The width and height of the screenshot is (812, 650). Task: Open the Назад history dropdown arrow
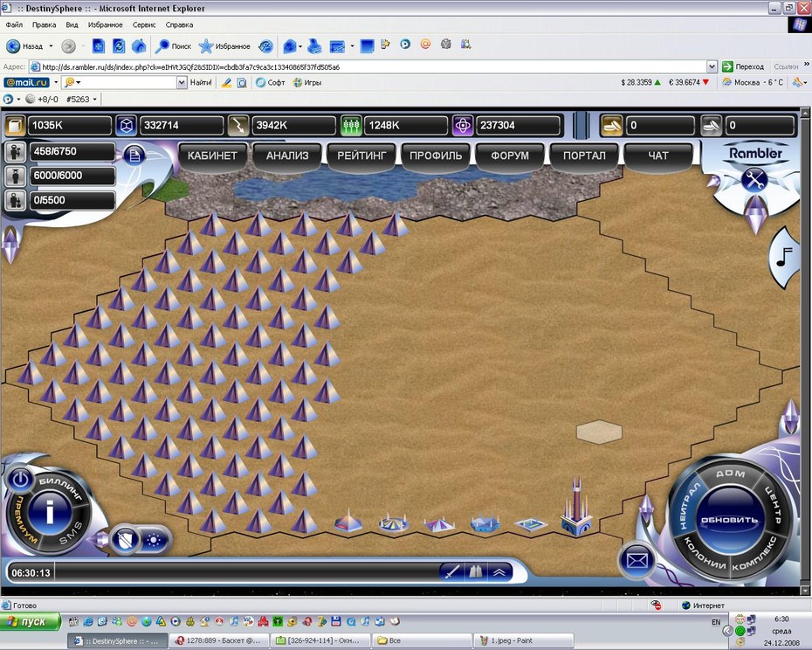tap(51, 46)
